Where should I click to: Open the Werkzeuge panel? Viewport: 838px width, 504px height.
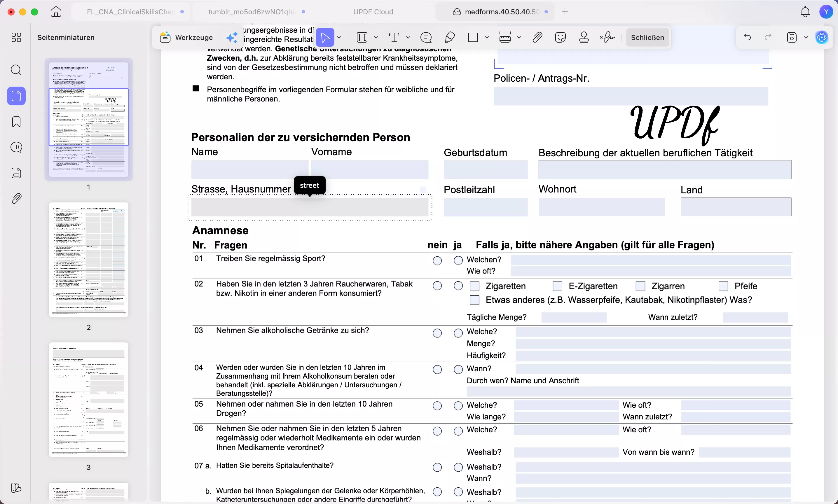186,37
